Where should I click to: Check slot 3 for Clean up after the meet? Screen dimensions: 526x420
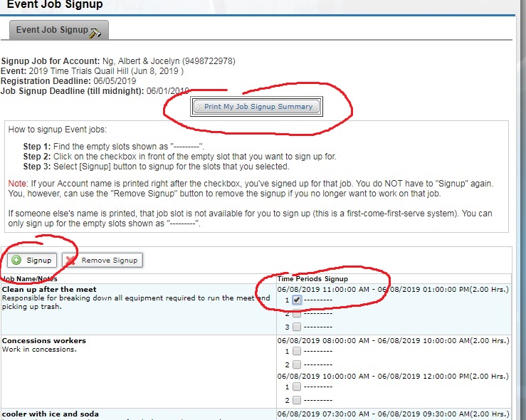(297, 327)
